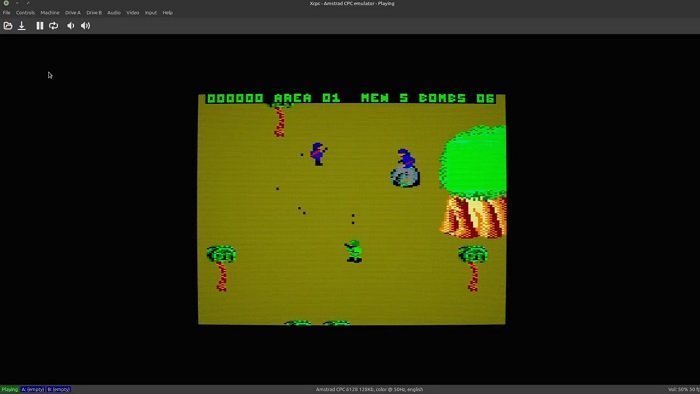
Task: Decrease volume with the quieter speaker icon
Action: 71,26
